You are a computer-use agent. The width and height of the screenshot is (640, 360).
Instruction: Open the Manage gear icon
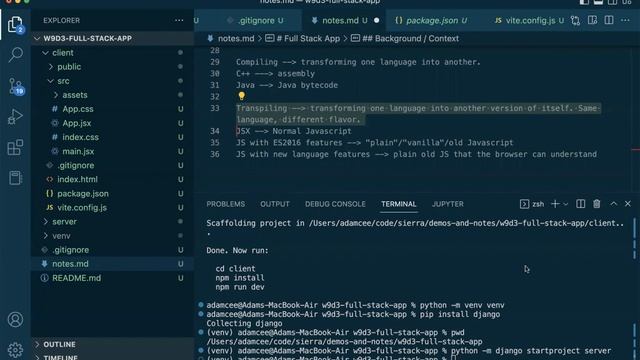pos(15,350)
